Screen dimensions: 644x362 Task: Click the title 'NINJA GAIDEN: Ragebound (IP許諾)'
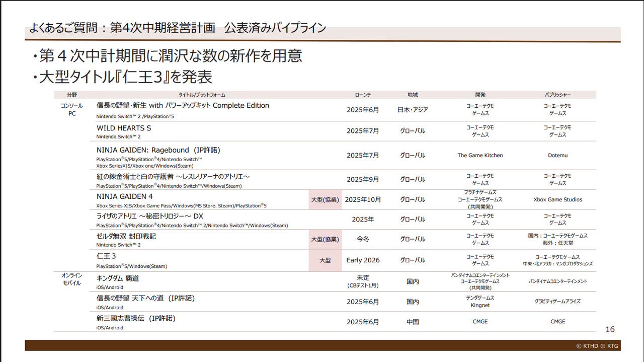pyautogui.click(x=158, y=150)
